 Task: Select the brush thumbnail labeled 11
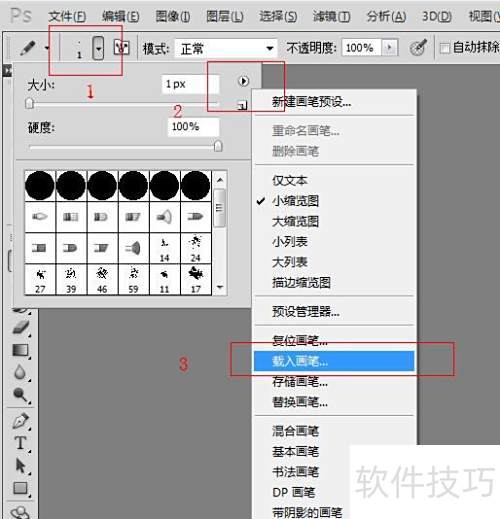(x=164, y=280)
